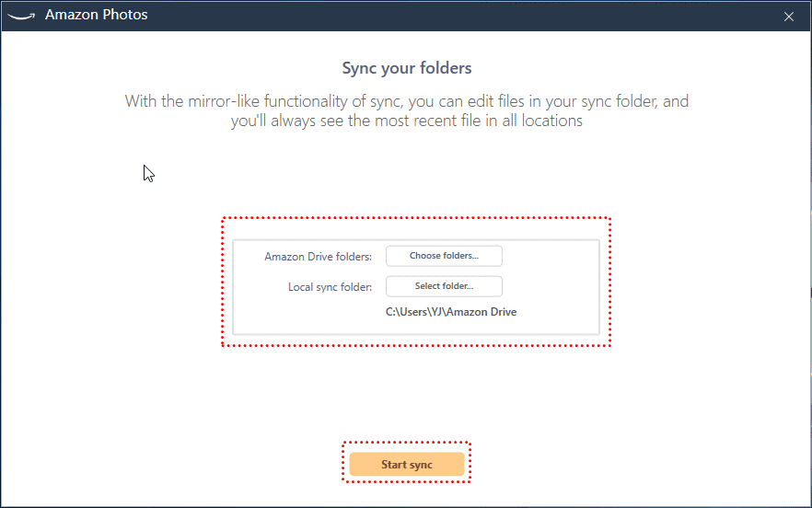The height and width of the screenshot is (508, 812).
Task: Click the Sync your folders heading
Action: [406, 68]
